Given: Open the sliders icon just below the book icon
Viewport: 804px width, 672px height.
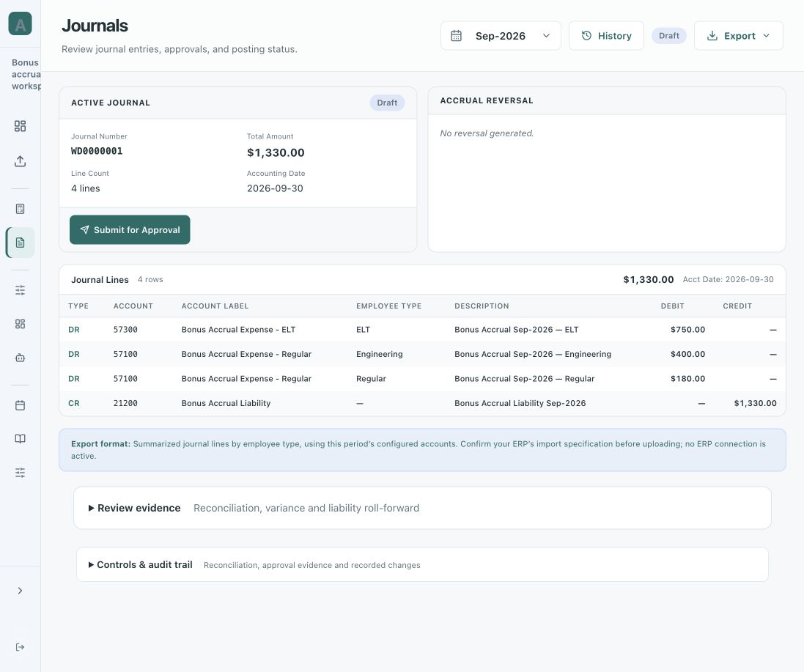Looking at the screenshot, I should (x=20, y=473).
